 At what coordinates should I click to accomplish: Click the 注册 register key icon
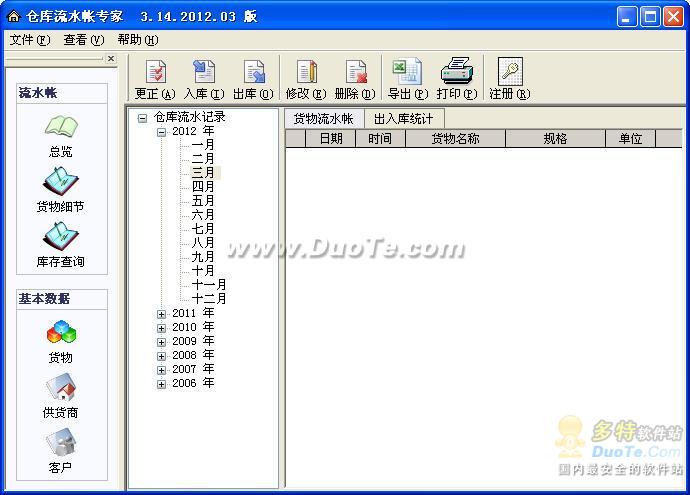(x=510, y=71)
